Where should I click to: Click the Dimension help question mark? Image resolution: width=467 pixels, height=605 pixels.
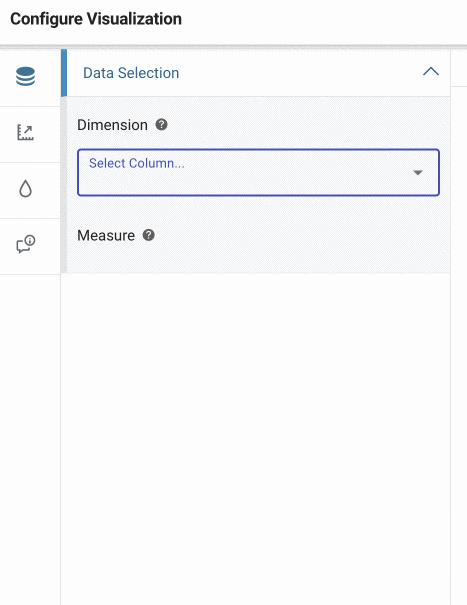point(161,125)
